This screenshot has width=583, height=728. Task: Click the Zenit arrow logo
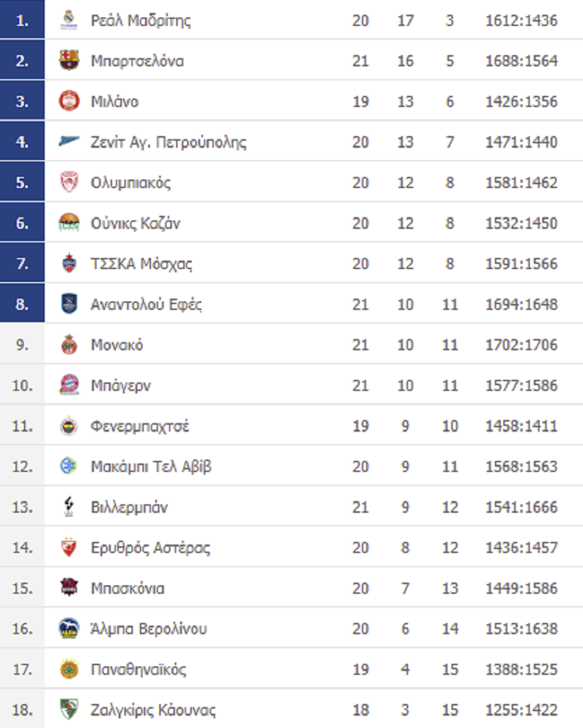[x=69, y=141]
